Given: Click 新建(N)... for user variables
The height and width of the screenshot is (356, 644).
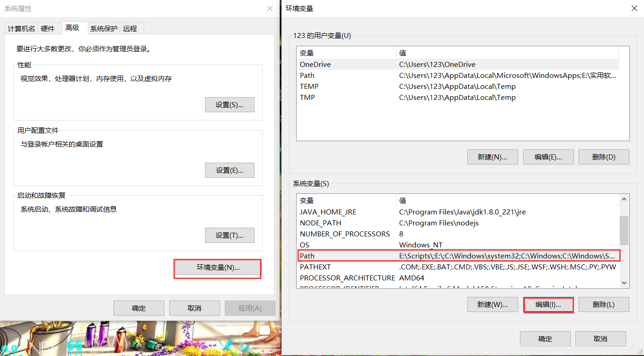Looking at the screenshot, I should pyautogui.click(x=492, y=157).
